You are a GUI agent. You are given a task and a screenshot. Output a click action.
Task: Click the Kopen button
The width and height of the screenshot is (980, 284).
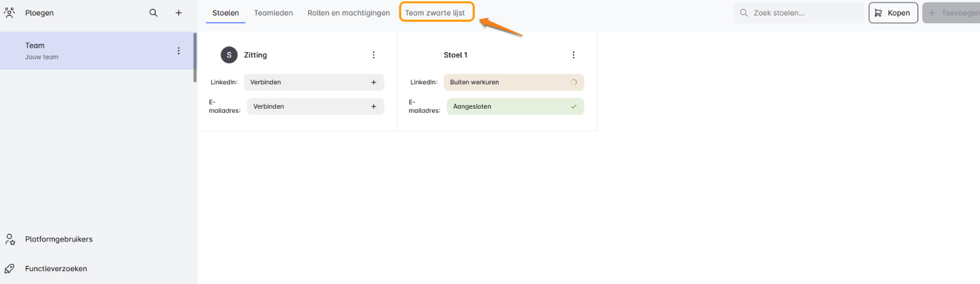(893, 13)
